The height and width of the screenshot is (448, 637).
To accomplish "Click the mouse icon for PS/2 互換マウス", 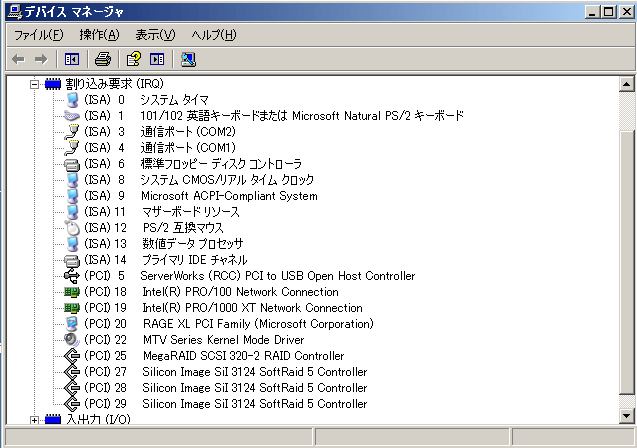I will [x=72, y=228].
